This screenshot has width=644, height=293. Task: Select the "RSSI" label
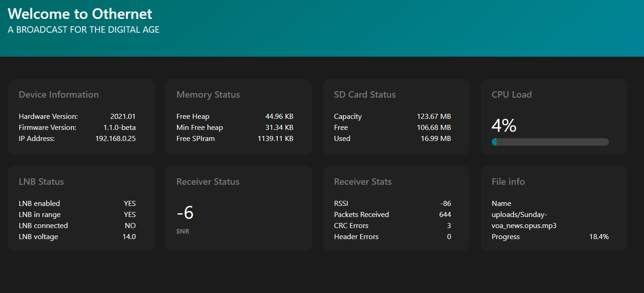[x=342, y=204]
